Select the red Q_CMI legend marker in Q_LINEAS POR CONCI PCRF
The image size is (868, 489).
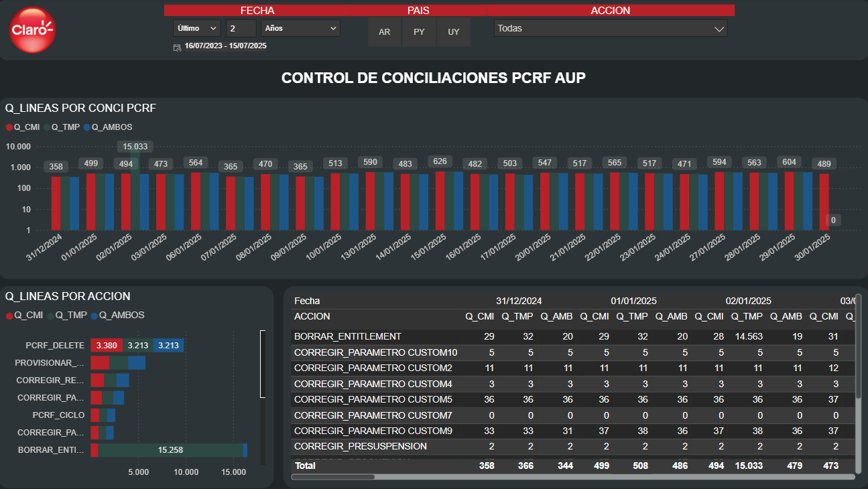tap(9, 127)
